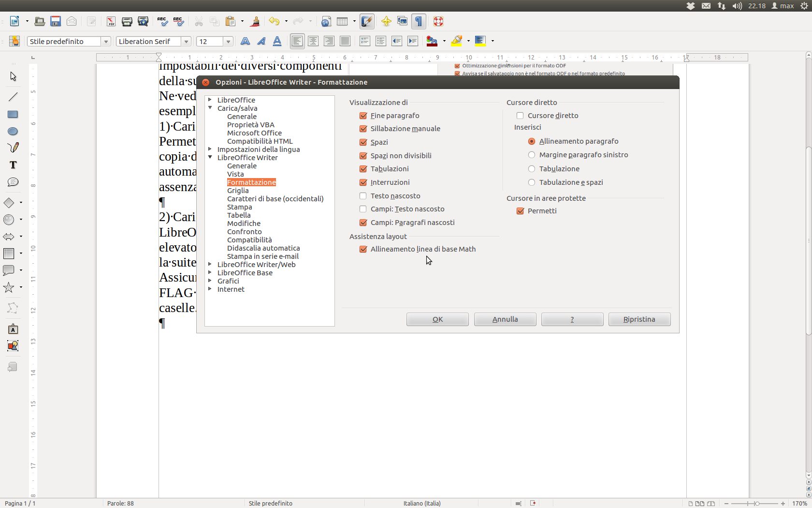Click the Undo icon
Image resolution: width=812 pixels, height=508 pixels.
tap(274, 21)
